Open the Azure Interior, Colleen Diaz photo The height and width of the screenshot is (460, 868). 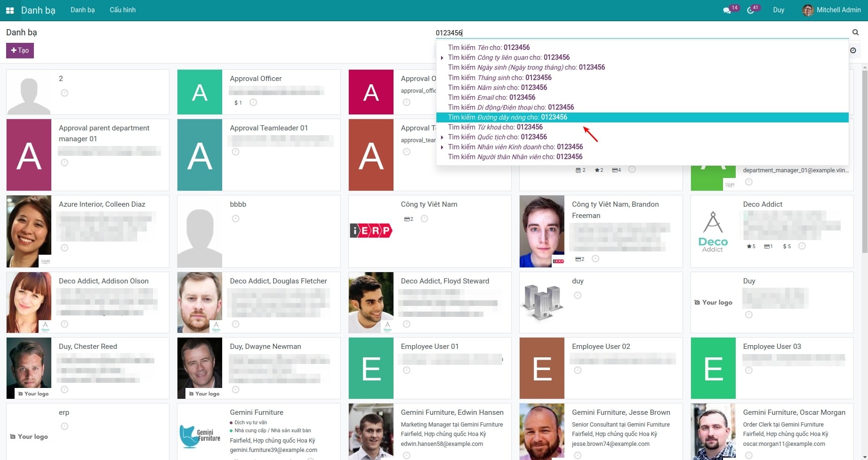point(29,231)
